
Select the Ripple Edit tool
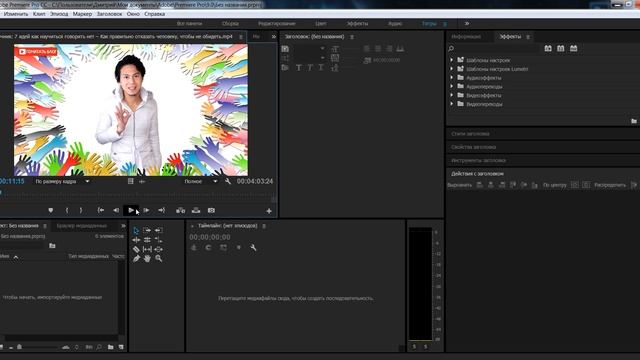[136, 240]
